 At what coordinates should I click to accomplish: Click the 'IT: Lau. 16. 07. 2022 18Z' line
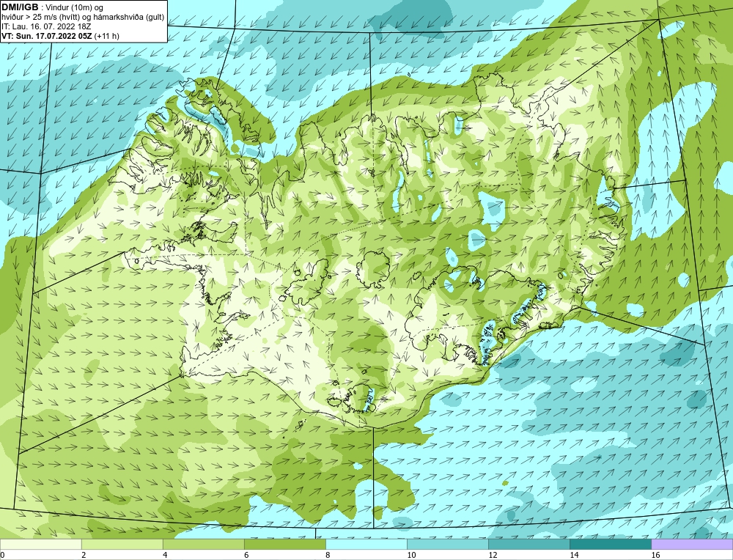[x=46, y=26]
